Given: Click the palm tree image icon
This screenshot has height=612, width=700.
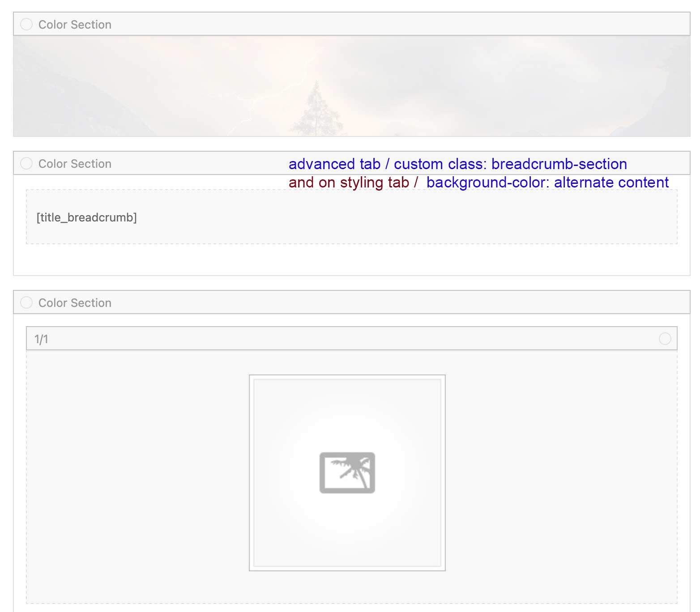Looking at the screenshot, I should (347, 473).
